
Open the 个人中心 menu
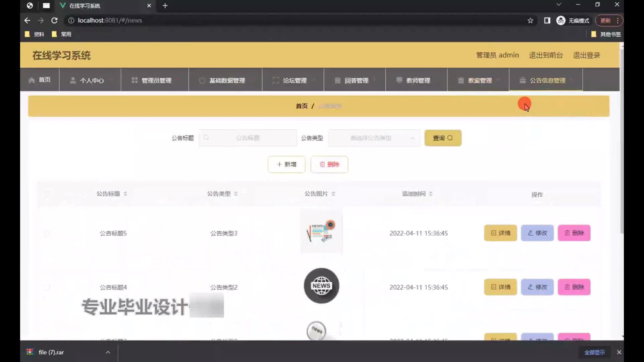(90, 80)
